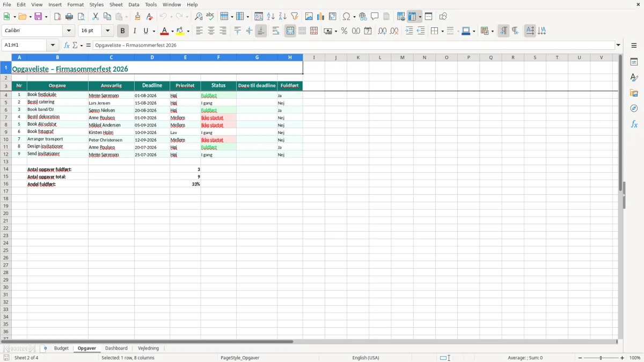
Task: Click the Export as PDF icon
Action: coord(57,17)
